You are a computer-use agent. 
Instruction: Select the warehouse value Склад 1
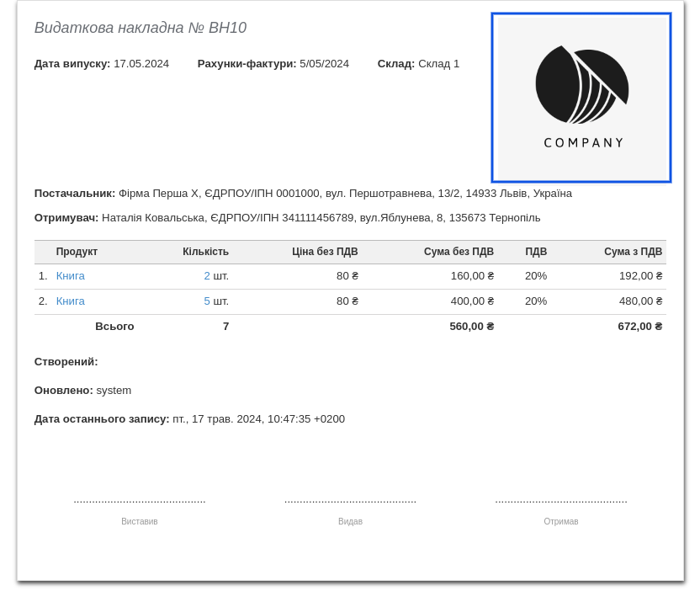[x=438, y=63]
